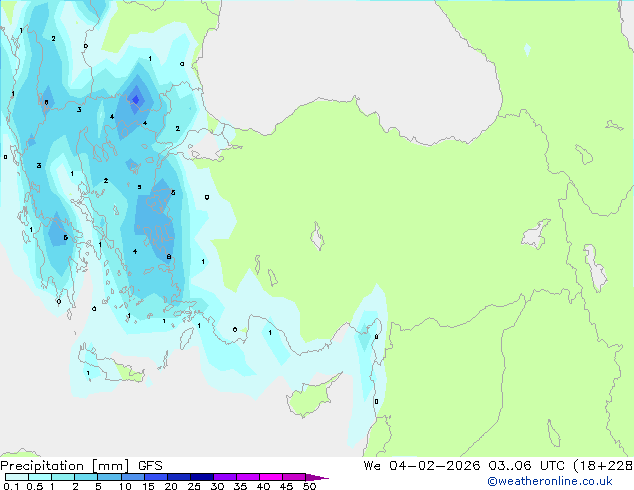Pick the legend swatch between 35 and 40
634x490 pixels.
(248, 477)
